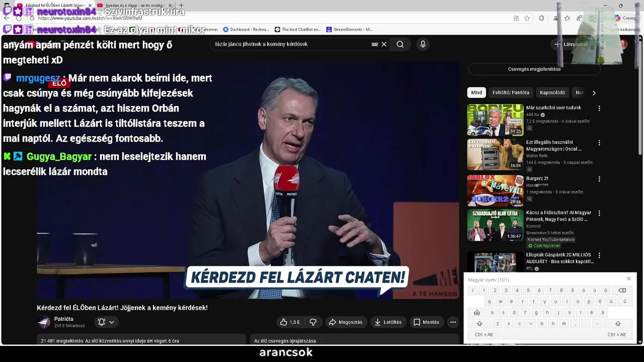Open 'Dashboard - Restream' bookmark
This screenshot has width=644, height=362.
tap(246, 30)
